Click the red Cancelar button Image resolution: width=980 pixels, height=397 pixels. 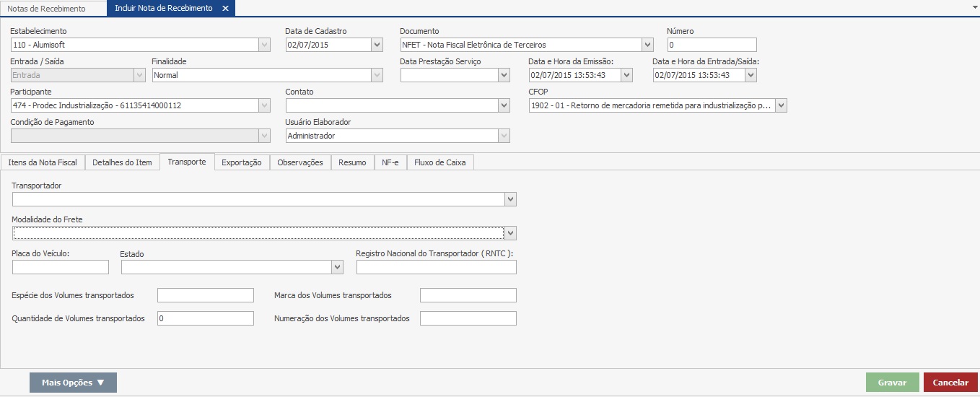950,383
